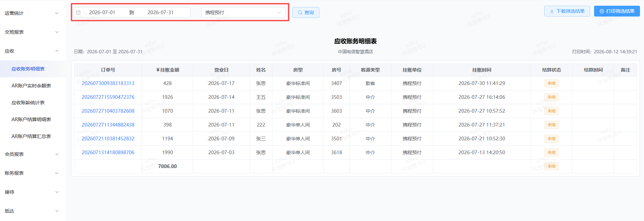Open the 携程预付 dropdown selector
This screenshot has width=644, height=221.
[x=243, y=12]
